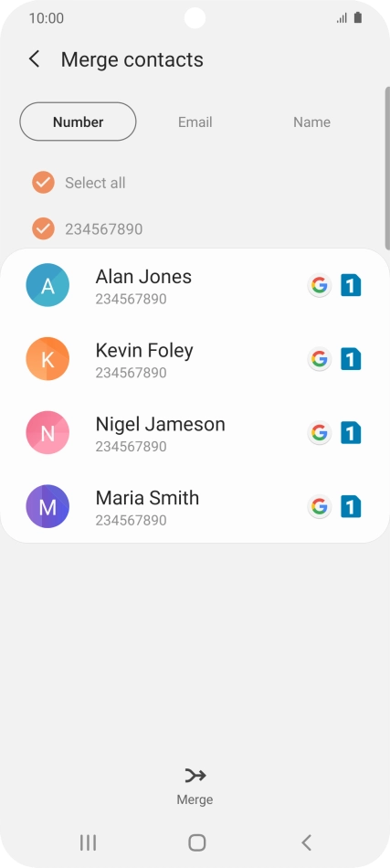Tap SIM 1 icon for Maria Smith
The image size is (390, 868).
click(x=351, y=506)
